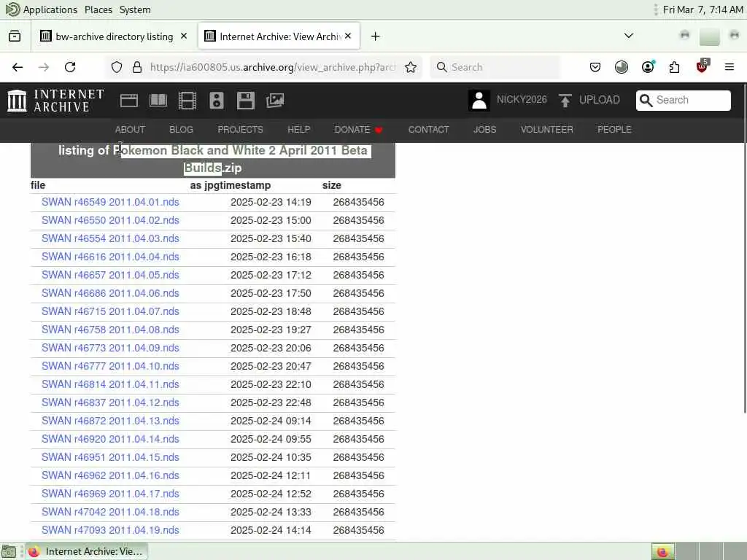Expand the list all tabs chevron

point(629,36)
